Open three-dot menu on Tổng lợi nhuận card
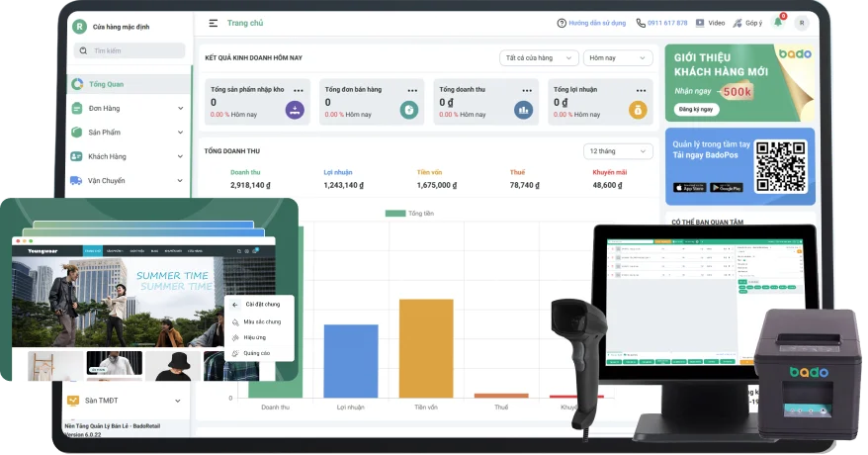This screenshot has height=455, width=868. [x=641, y=90]
